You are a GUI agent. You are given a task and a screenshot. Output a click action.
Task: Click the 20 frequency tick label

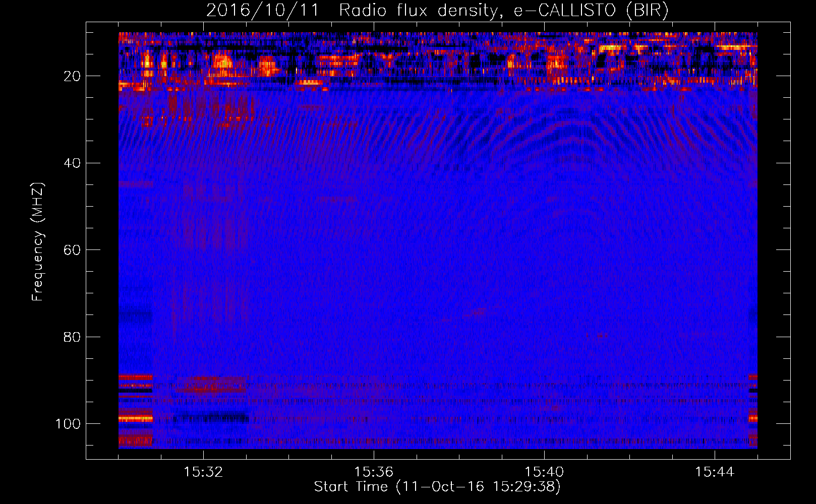(72, 76)
